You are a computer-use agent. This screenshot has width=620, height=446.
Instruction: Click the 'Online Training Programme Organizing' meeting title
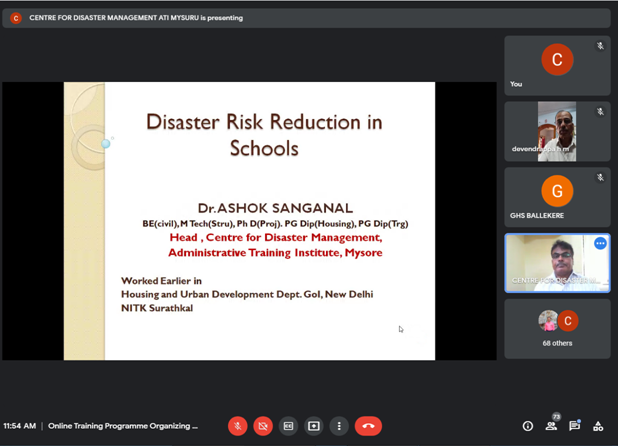123,426
